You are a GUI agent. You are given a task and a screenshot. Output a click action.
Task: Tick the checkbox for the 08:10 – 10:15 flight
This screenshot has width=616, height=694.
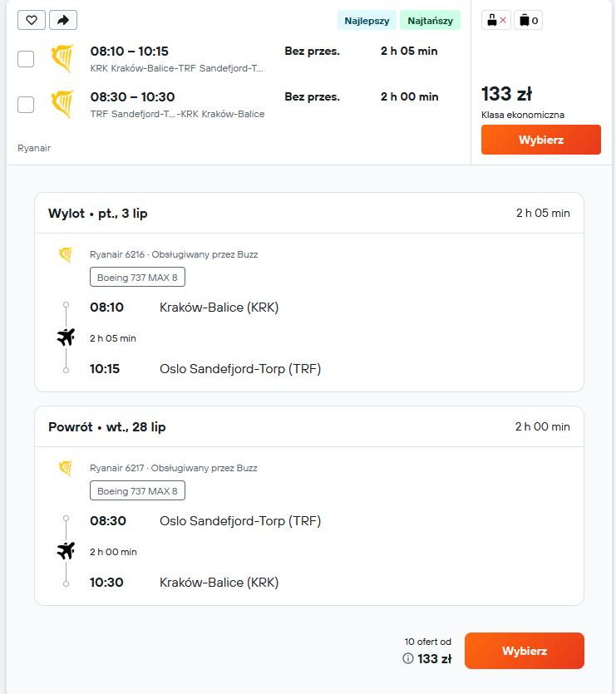pyautogui.click(x=26, y=59)
